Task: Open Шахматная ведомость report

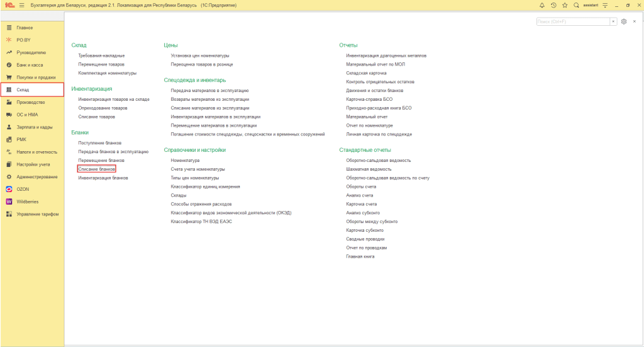Action: pos(369,169)
